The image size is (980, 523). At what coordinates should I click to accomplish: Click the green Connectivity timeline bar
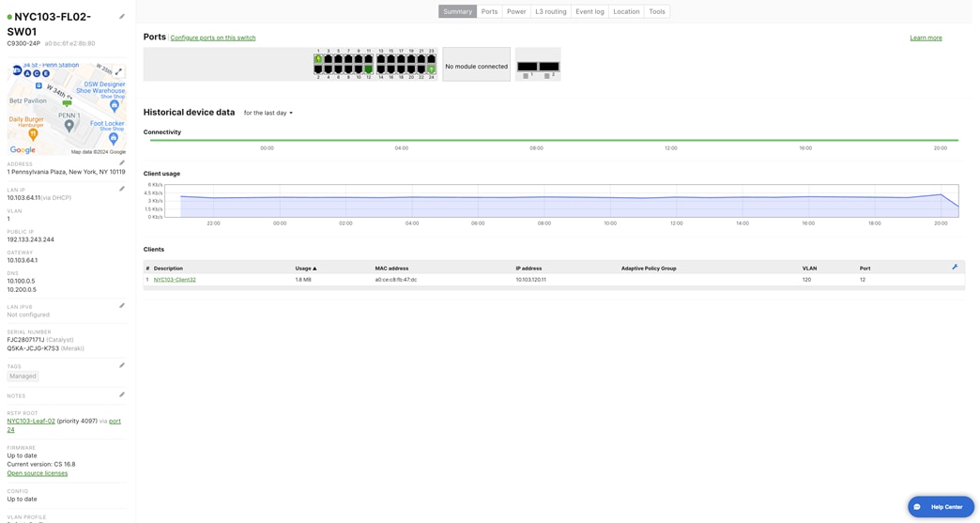[554, 140]
